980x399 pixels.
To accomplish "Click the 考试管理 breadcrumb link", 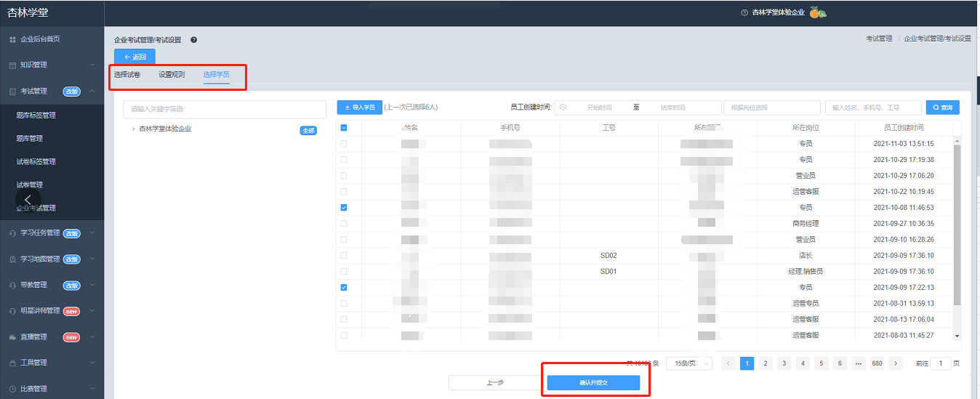I will click(x=879, y=39).
